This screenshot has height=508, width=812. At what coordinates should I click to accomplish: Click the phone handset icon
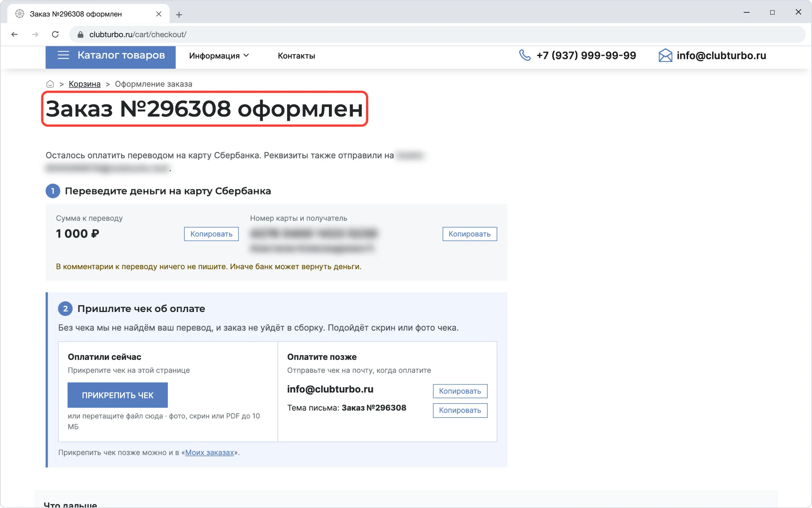(x=525, y=55)
